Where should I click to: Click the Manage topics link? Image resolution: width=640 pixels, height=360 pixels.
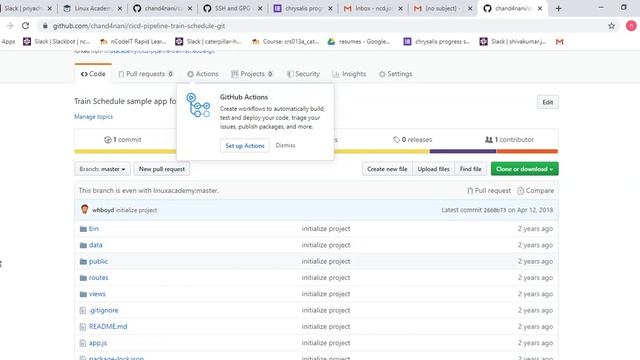pyautogui.click(x=93, y=117)
